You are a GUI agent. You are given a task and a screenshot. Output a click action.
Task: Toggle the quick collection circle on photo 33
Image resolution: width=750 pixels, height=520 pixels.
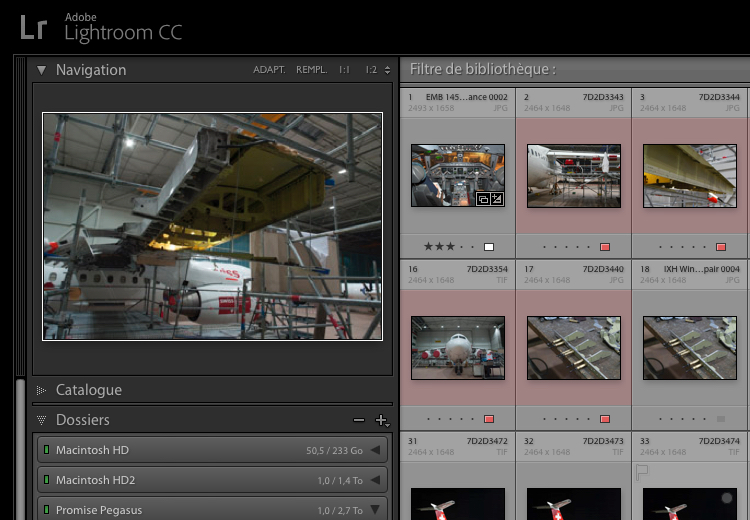click(x=725, y=497)
